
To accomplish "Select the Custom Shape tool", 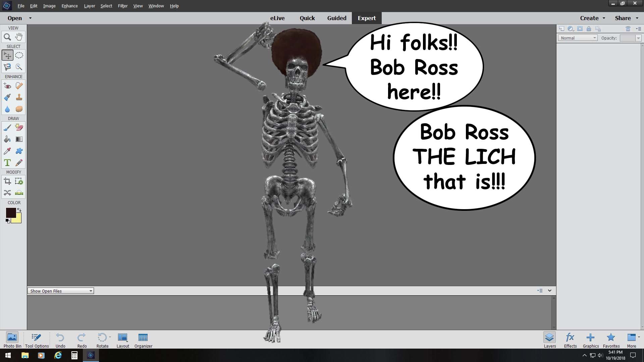I will click(19, 151).
